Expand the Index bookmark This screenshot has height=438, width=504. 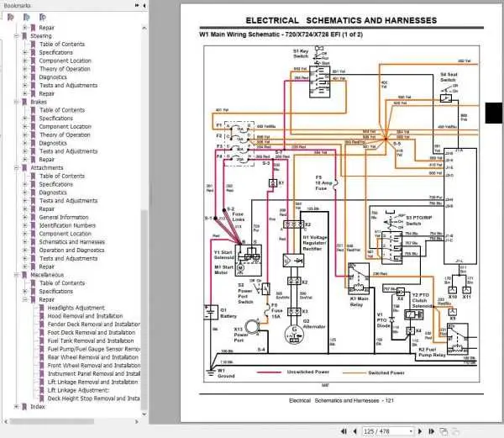point(16,407)
